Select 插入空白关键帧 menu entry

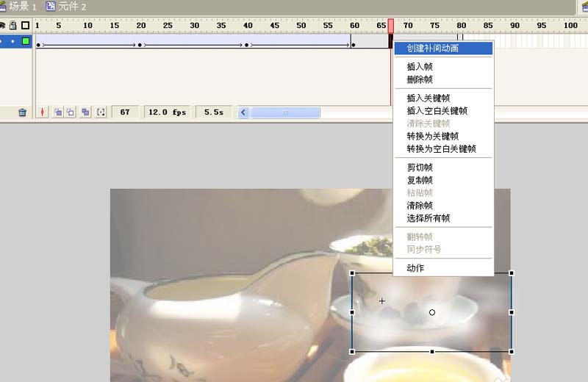[x=437, y=111]
